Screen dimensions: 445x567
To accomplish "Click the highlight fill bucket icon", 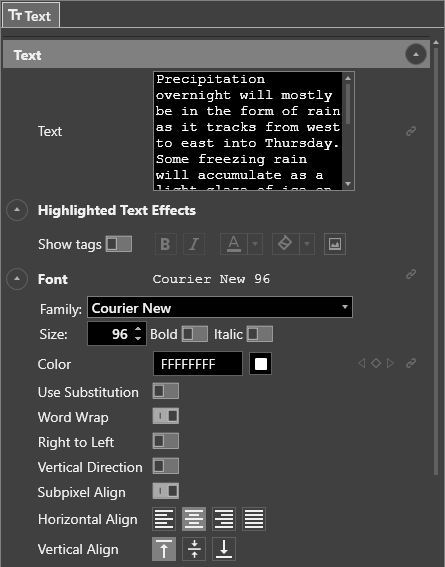I will (286, 244).
